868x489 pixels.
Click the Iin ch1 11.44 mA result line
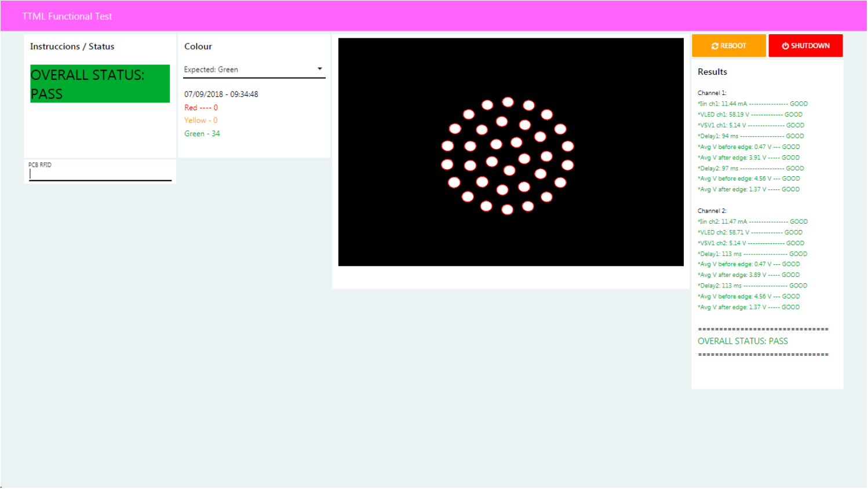[752, 104]
